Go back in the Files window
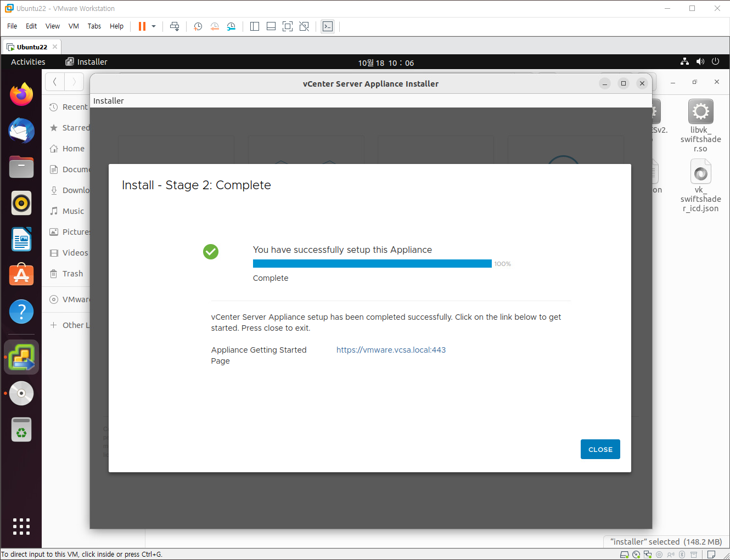 point(55,82)
